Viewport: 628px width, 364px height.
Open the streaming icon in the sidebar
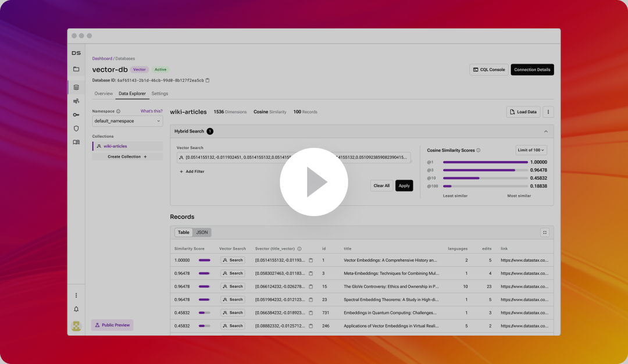(76, 101)
